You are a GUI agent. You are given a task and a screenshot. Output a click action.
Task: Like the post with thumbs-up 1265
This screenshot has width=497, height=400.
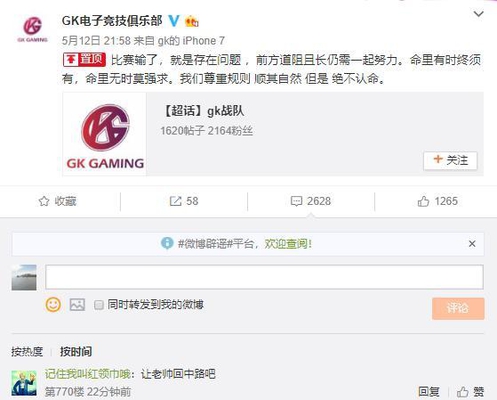(423, 201)
